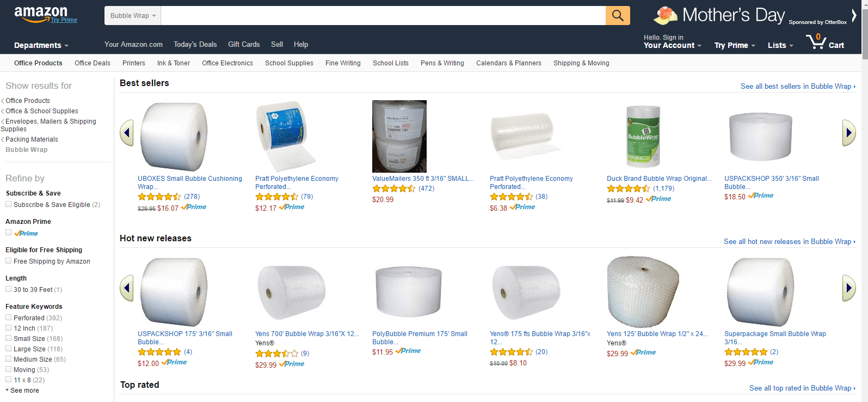Click the Prime badge under the USPACKSHOP $18.50 price
Viewport: 868px width, 402px height.
pos(760,195)
